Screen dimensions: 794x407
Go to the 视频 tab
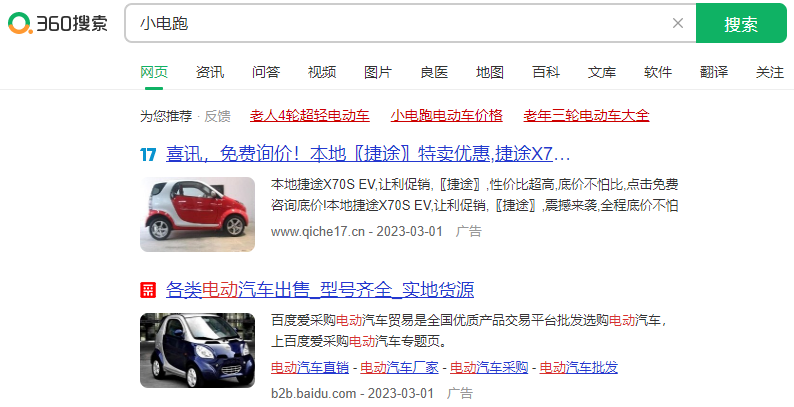[x=322, y=72]
